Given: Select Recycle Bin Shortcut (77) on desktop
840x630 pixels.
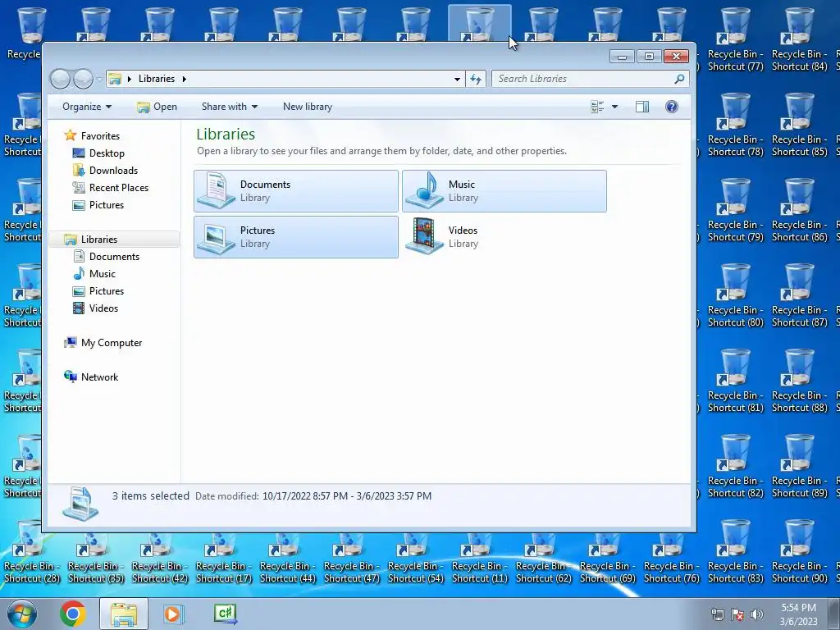Looking at the screenshot, I should 736,38.
